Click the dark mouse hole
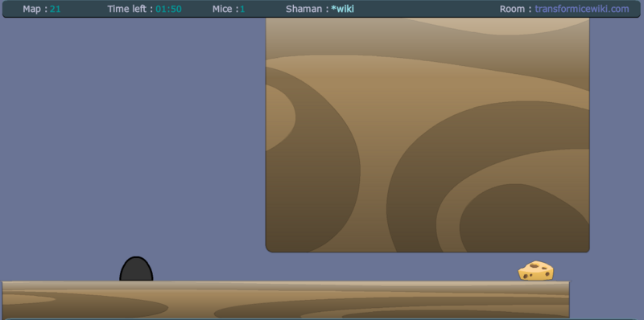The width and height of the screenshot is (644, 320). (x=136, y=269)
